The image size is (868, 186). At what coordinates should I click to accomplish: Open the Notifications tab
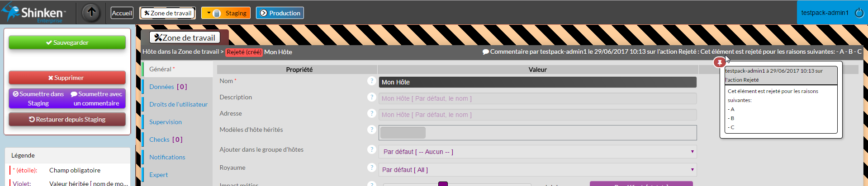click(x=167, y=157)
